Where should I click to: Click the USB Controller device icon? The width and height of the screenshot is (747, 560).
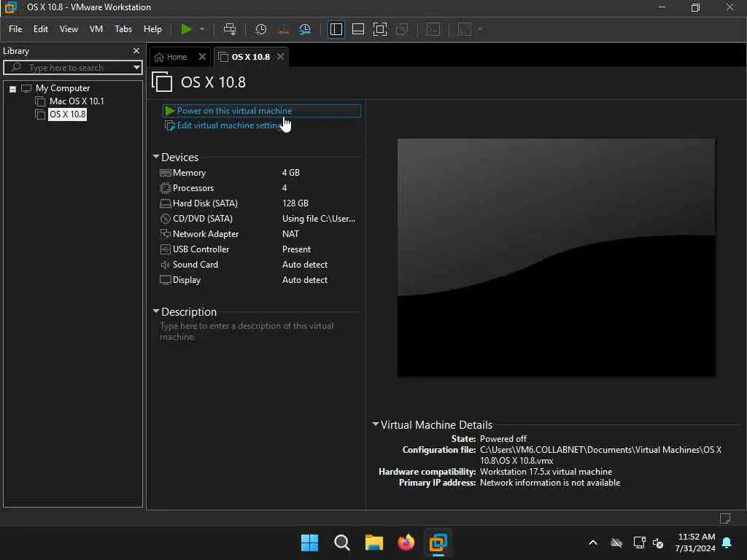pyautogui.click(x=166, y=249)
